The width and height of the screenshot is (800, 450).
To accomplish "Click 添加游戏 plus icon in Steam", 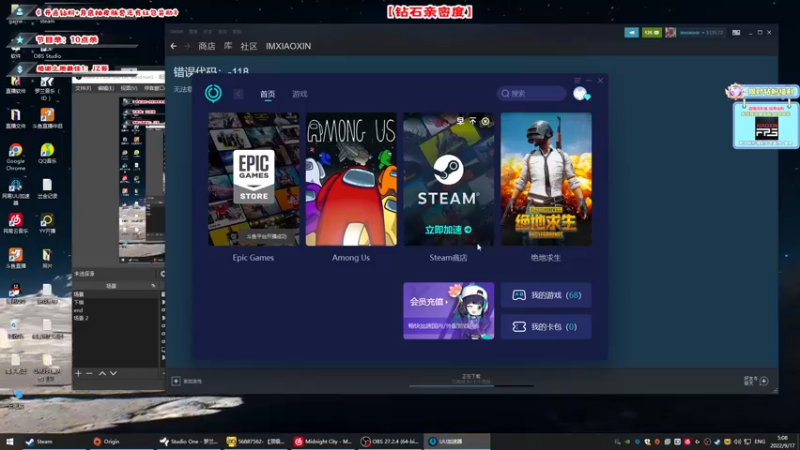I will (x=176, y=381).
